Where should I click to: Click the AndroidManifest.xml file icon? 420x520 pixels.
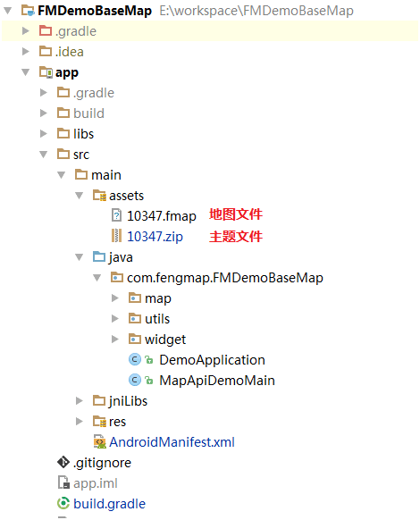point(99,441)
